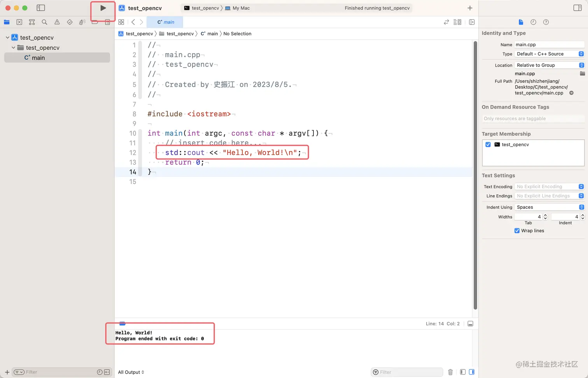Show only source-controlled files filter
The height and width of the screenshot is (378, 588).
click(x=107, y=372)
